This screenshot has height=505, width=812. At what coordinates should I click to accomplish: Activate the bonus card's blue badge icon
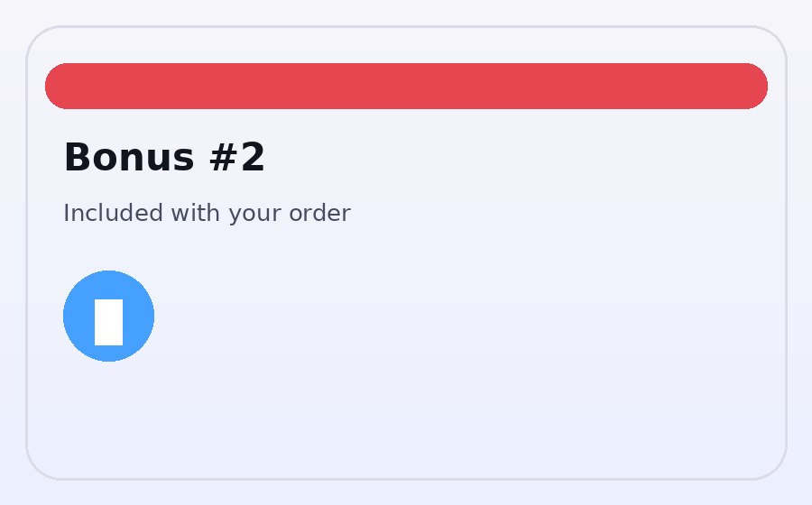click(x=108, y=316)
